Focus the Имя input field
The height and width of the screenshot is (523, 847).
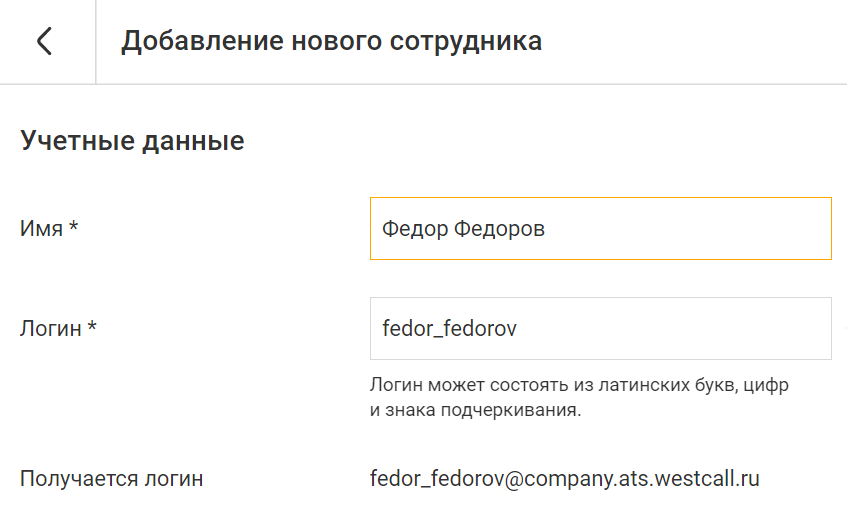[600, 229]
